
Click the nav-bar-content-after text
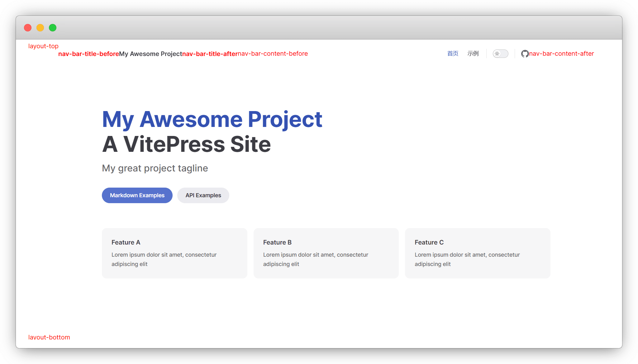pyautogui.click(x=561, y=54)
